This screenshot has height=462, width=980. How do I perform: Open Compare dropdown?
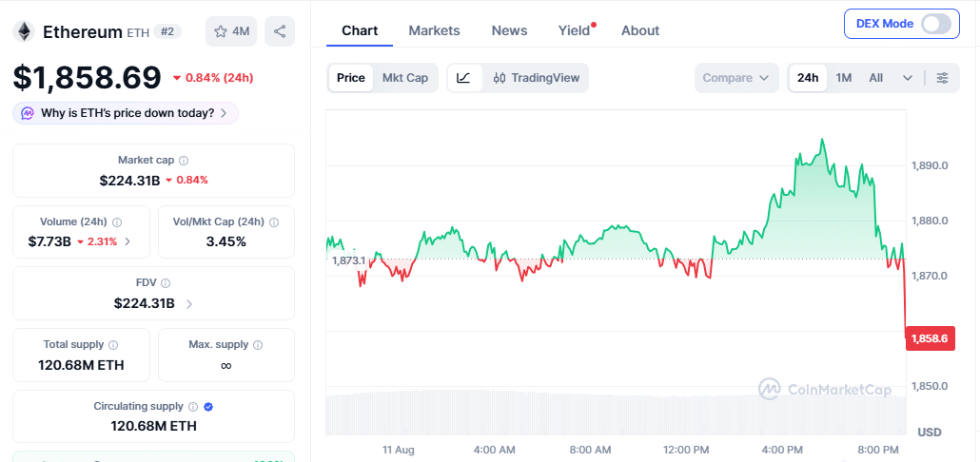[x=736, y=78]
